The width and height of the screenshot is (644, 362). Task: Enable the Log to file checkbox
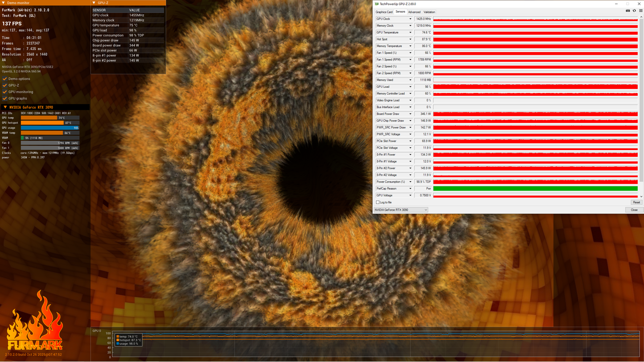tap(378, 202)
